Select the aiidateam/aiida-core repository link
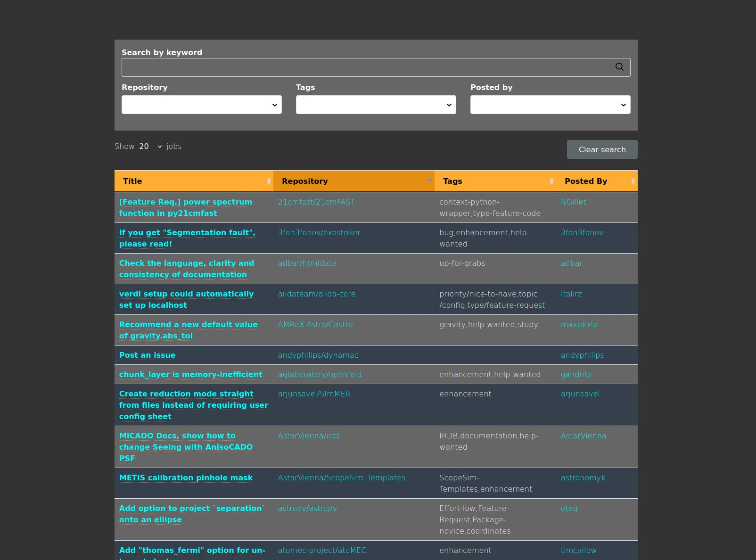The image size is (756, 560). click(x=317, y=294)
